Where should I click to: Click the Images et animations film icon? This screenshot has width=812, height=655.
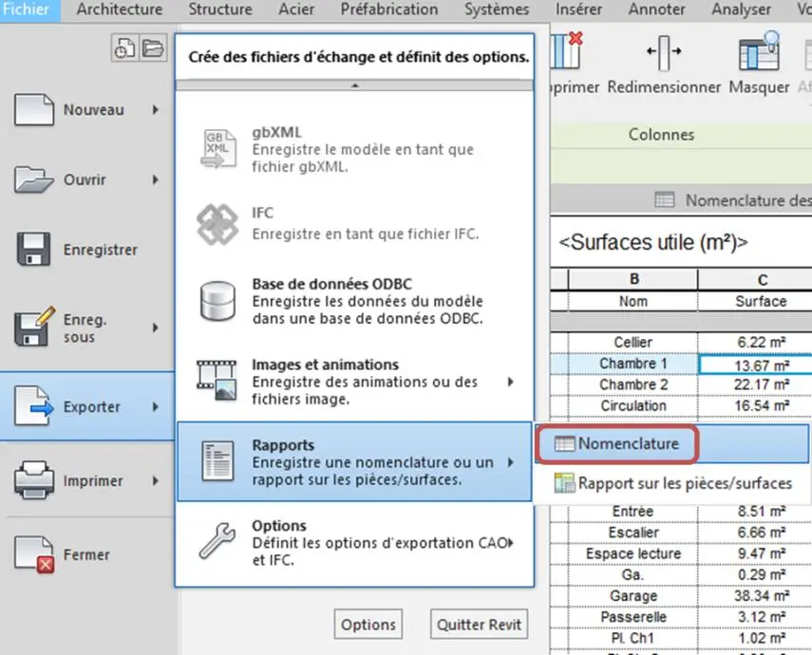217,382
